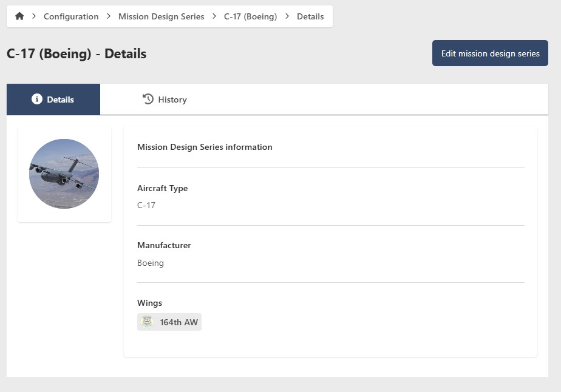Open the Details tab
561x392 pixels.
(53, 99)
